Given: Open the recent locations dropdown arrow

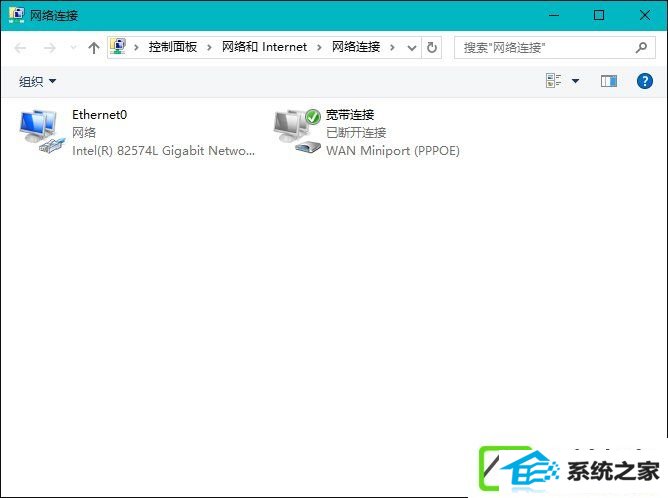Looking at the screenshot, I should point(73,47).
